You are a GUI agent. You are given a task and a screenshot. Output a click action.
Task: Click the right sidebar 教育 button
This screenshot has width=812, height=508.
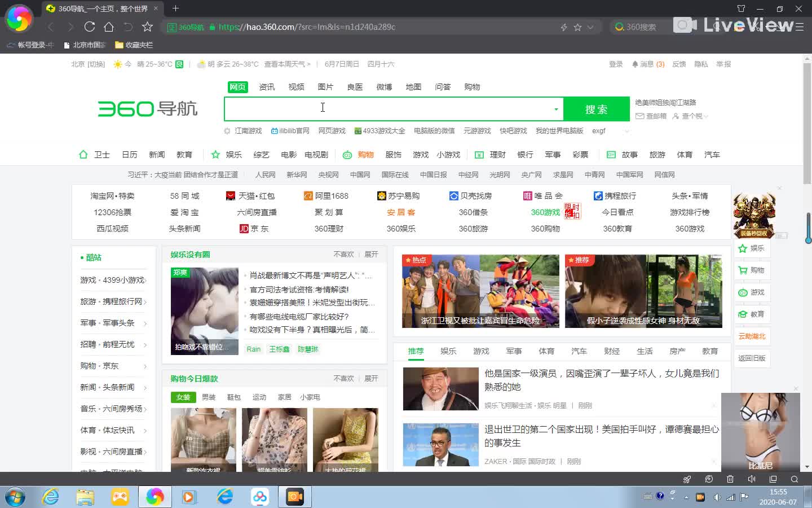coord(751,314)
